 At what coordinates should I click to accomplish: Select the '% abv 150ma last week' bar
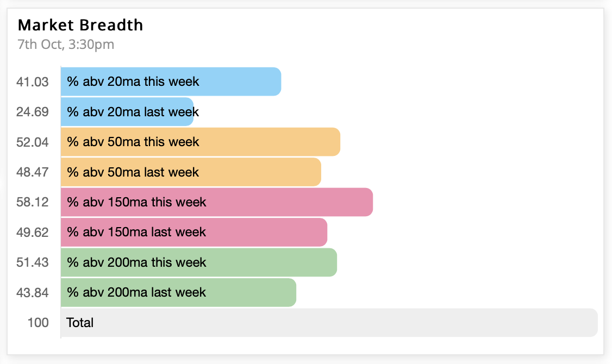point(194,232)
